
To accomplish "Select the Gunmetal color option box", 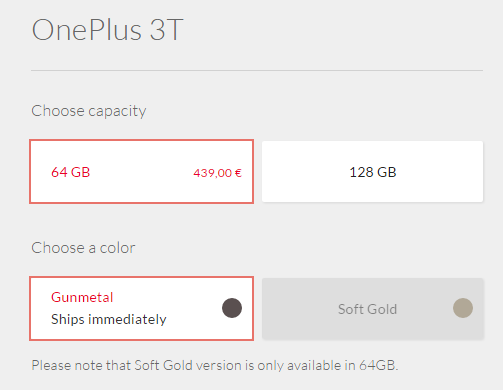I will click(142, 308).
